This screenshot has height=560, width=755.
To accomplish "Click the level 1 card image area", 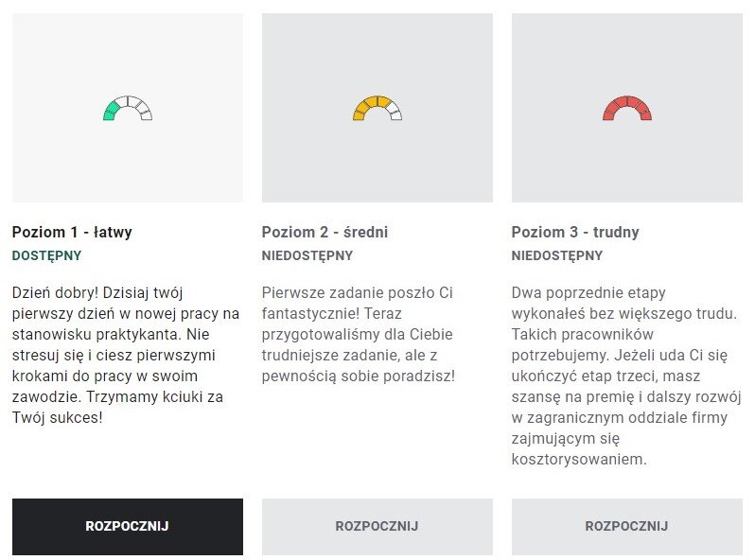I will 128,108.
